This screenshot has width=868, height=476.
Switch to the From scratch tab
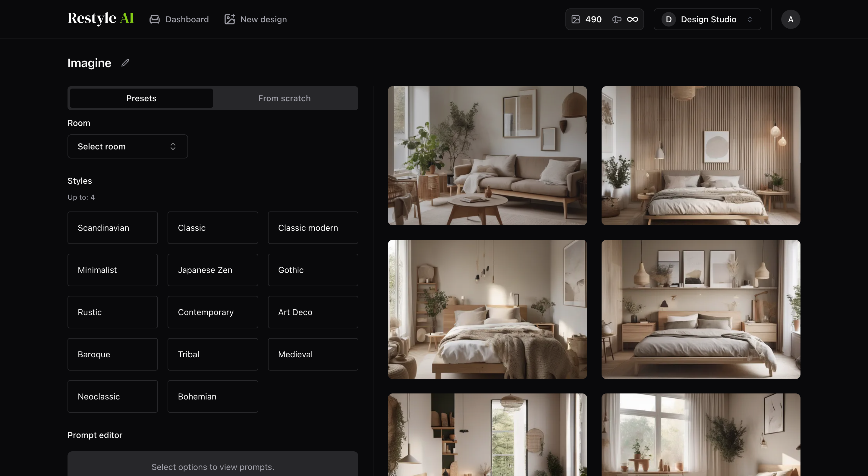pos(284,99)
